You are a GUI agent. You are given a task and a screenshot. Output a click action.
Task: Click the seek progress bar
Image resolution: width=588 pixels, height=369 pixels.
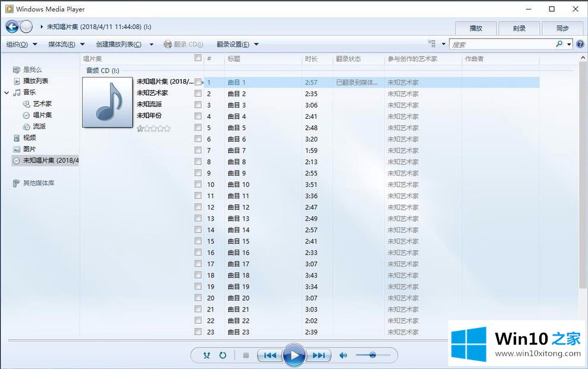(228, 340)
